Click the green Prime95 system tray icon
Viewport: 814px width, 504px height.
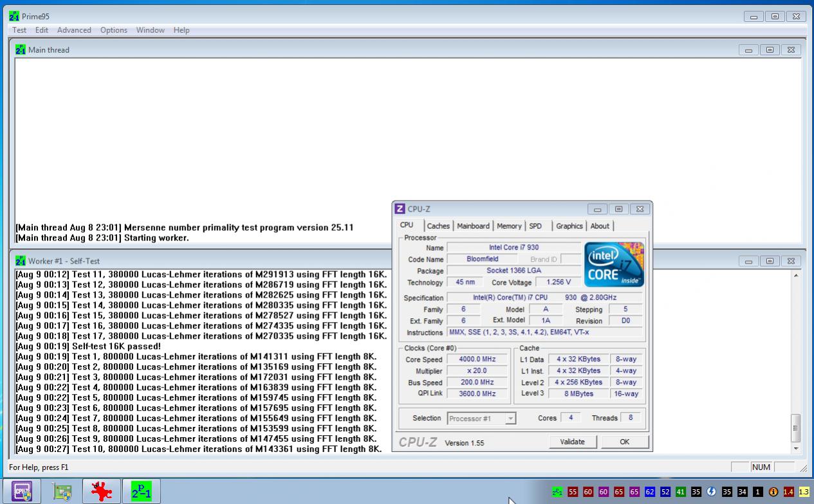[557, 492]
